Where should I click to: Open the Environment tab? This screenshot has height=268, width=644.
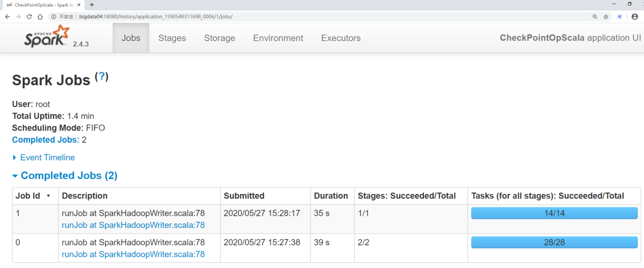click(x=278, y=38)
